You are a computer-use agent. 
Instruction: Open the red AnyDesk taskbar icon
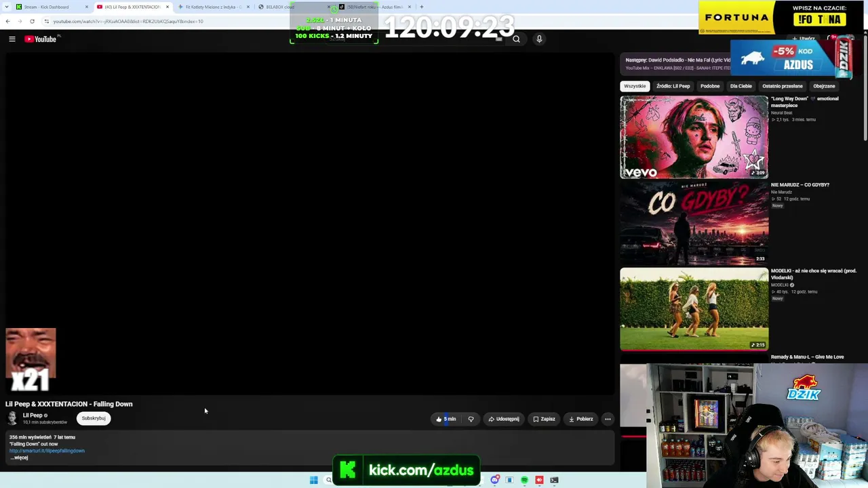click(539, 481)
